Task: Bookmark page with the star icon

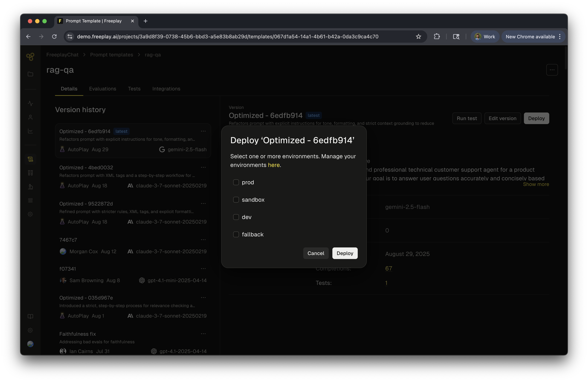Action: (x=418, y=37)
